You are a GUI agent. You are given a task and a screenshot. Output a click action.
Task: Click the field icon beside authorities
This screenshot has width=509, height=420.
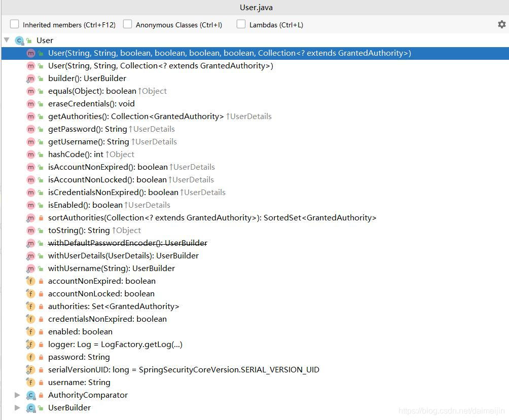[30, 306]
